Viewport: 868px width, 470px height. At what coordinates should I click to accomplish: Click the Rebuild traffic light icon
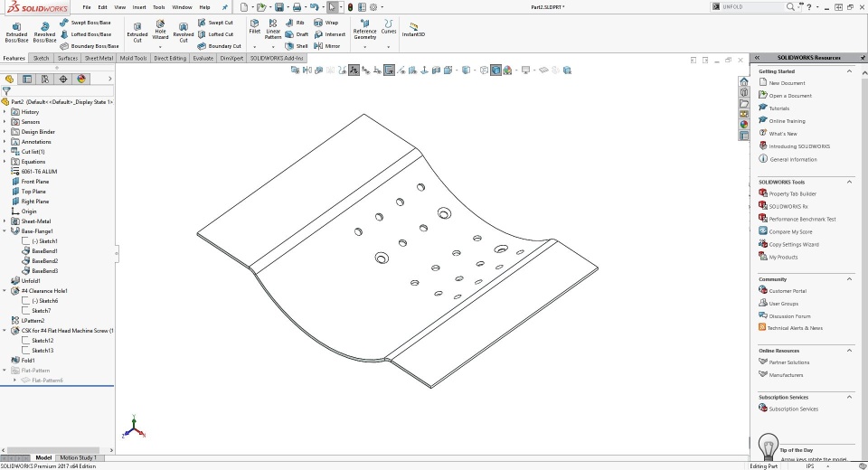click(350, 7)
